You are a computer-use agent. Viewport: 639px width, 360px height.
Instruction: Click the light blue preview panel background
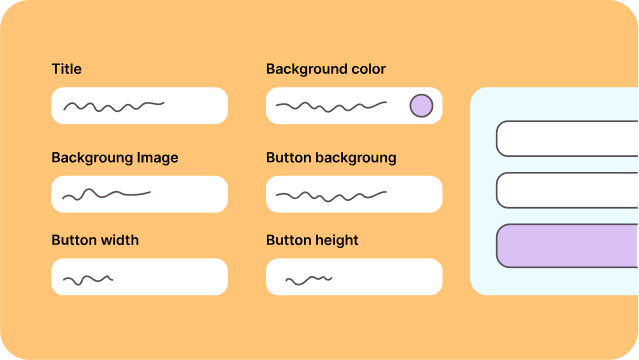[483, 191]
